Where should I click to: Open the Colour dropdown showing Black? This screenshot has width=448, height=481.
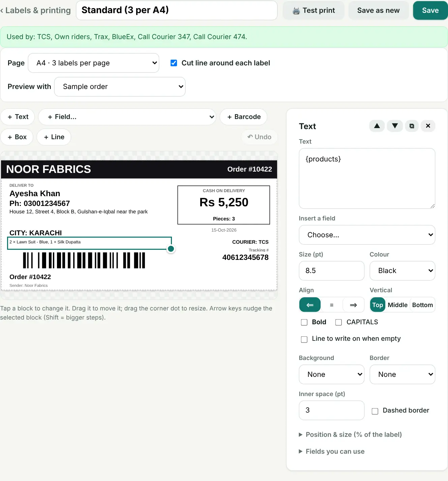pos(402,271)
